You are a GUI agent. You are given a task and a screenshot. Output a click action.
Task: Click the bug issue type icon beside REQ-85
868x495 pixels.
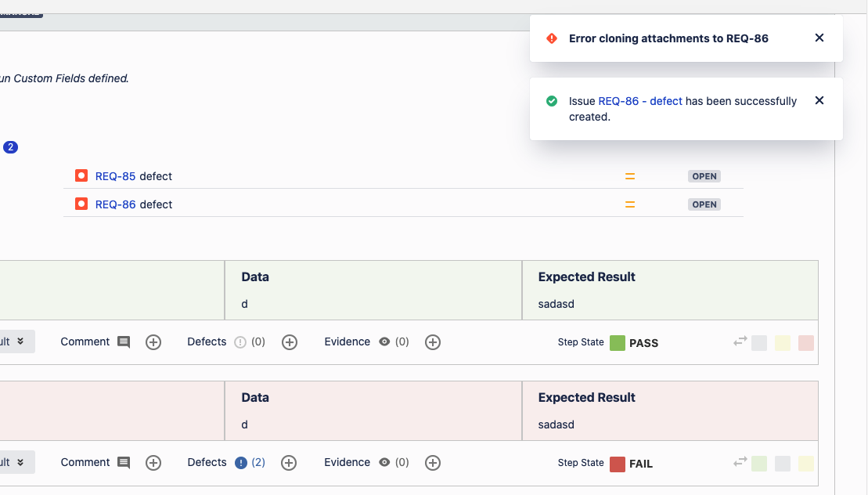(81, 175)
